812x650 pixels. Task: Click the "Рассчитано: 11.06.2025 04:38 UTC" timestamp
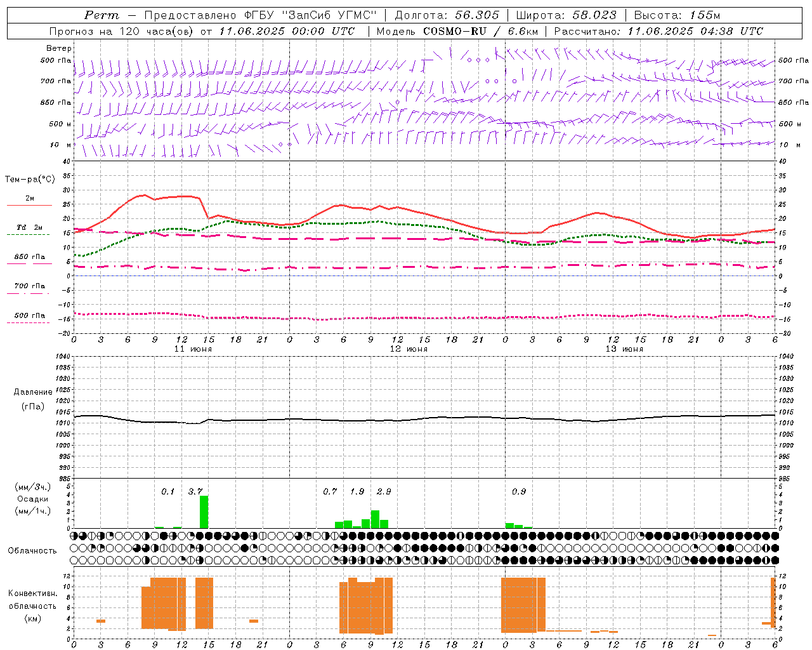pos(658,31)
